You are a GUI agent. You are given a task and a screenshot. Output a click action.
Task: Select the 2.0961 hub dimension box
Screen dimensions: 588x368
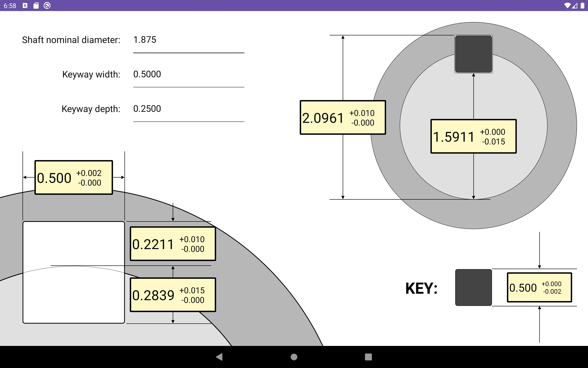click(343, 118)
